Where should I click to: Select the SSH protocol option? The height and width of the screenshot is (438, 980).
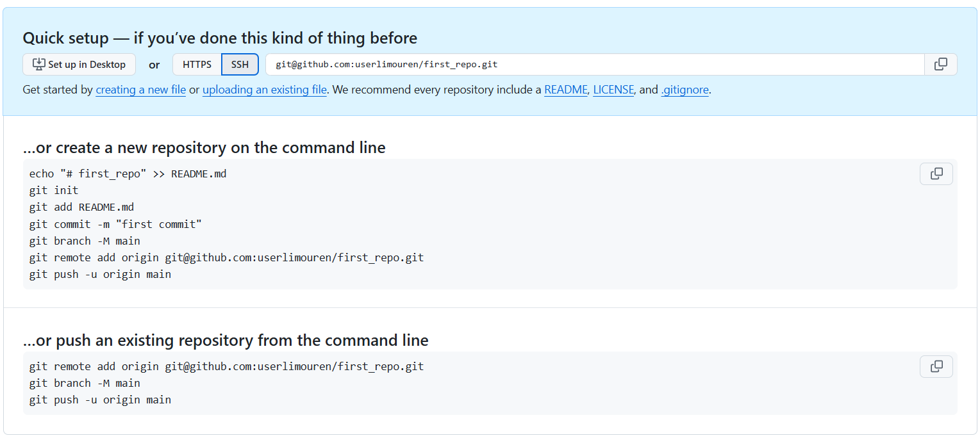coord(240,65)
